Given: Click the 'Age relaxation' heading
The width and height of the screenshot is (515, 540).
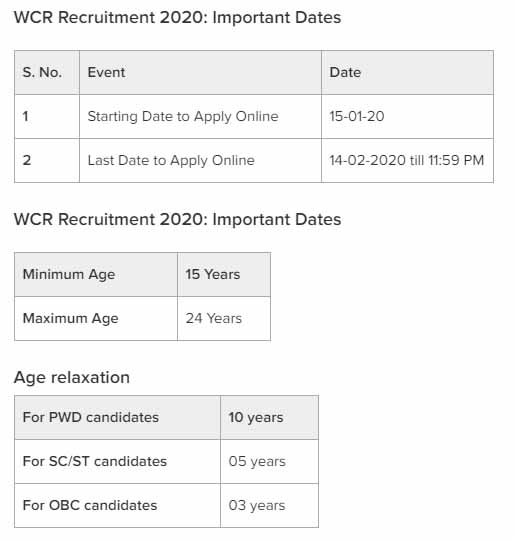Looking at the screenshot, I should click(x=72, y=378).
